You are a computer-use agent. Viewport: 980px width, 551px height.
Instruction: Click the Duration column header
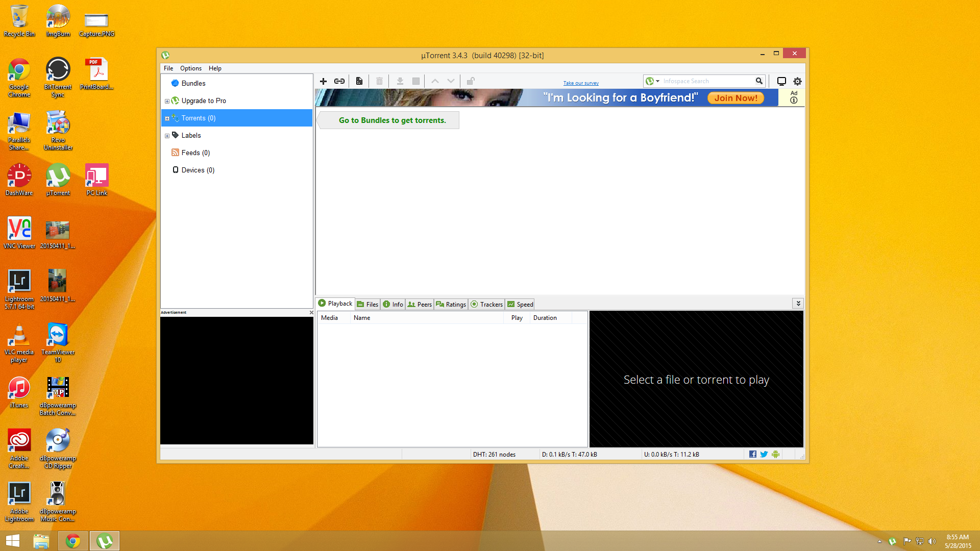550,318
